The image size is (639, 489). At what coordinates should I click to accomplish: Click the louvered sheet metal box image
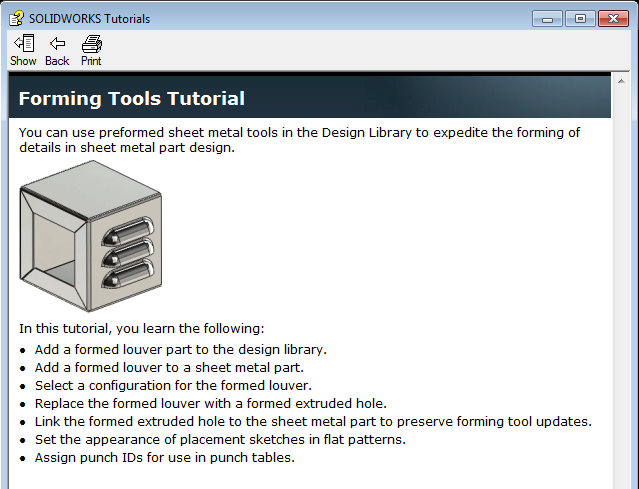pyautogui.click(x=91, y=236)
